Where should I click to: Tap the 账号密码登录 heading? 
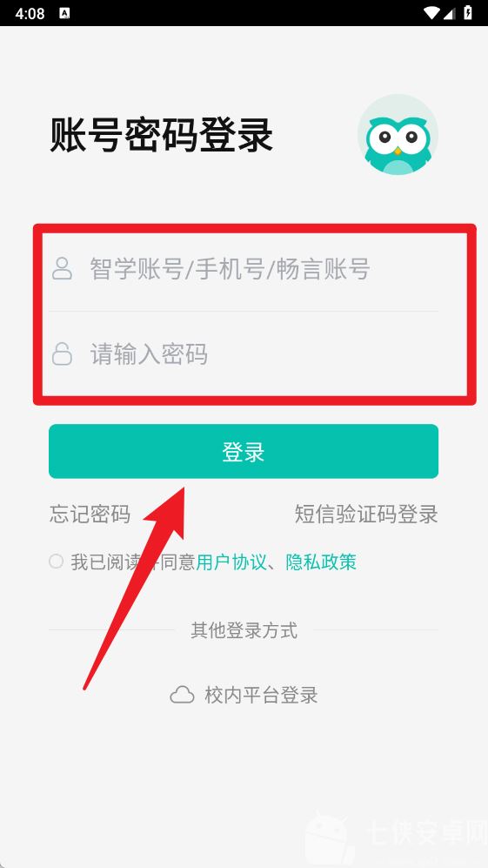tap(162, 135)
